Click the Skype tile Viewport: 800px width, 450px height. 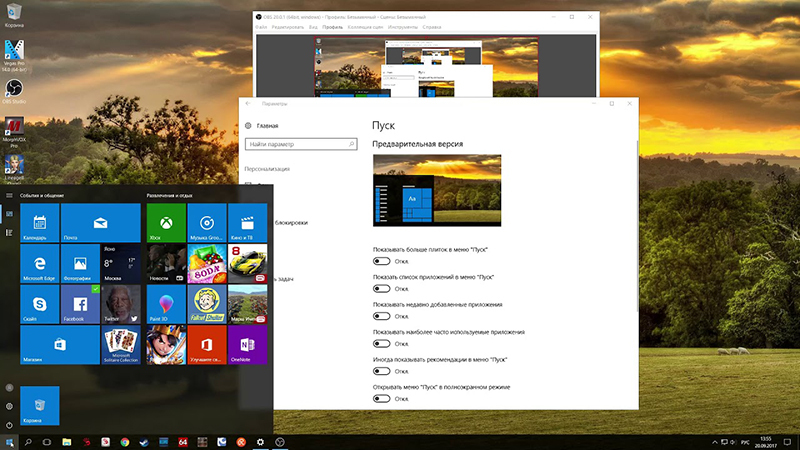click(x=39, y=304)
